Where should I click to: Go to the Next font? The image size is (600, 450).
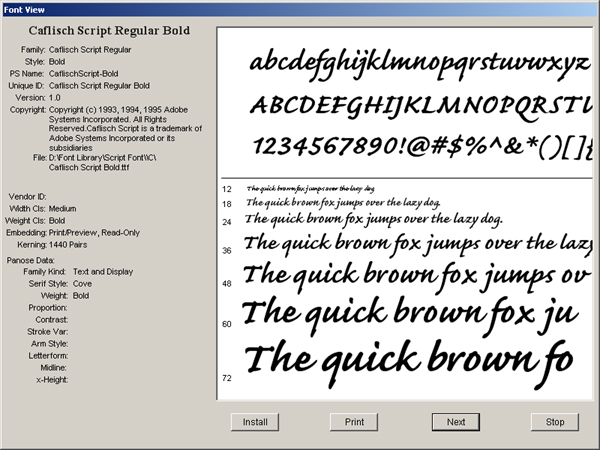tap(456, 422)
